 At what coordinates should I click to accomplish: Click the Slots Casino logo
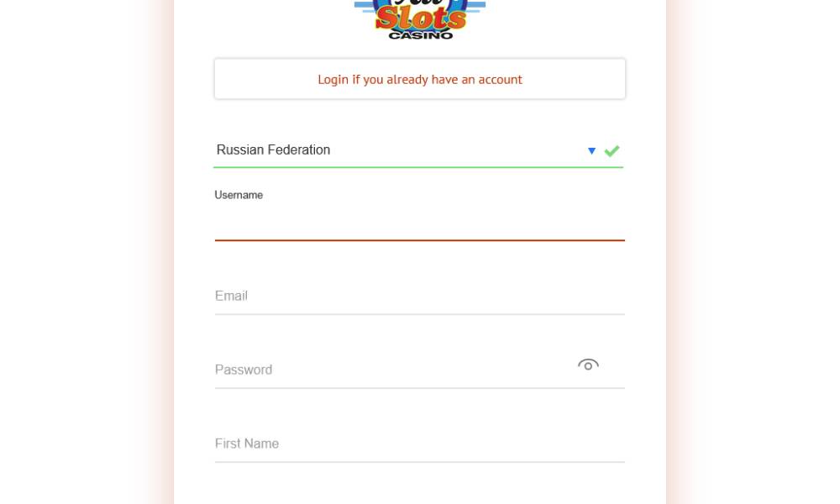pos(420,19)
